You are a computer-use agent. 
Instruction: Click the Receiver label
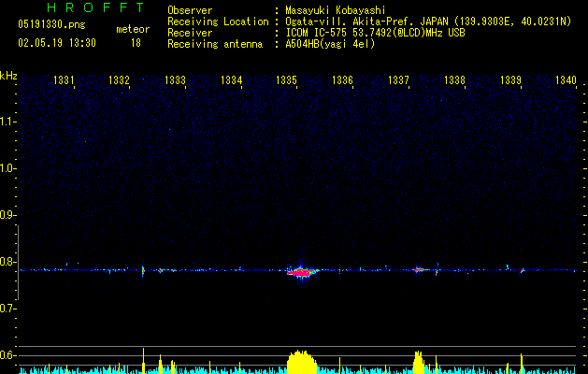(x=190, y=33)
